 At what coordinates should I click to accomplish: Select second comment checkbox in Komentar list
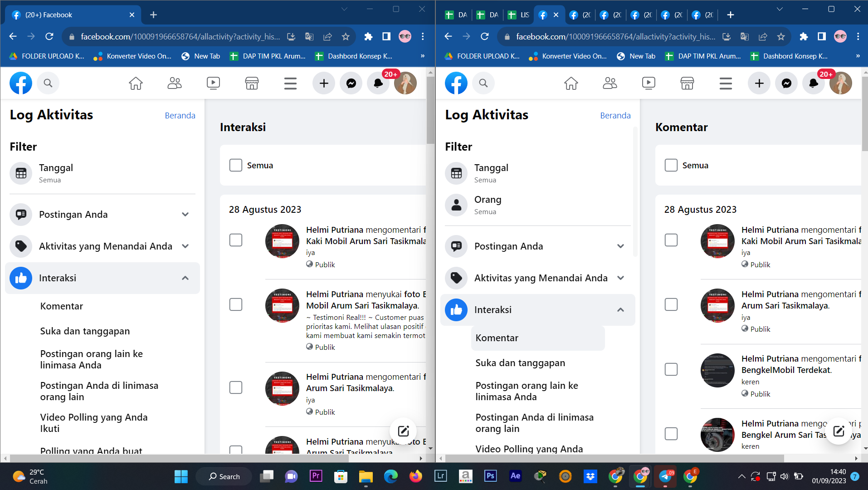(x=671, y=304)
